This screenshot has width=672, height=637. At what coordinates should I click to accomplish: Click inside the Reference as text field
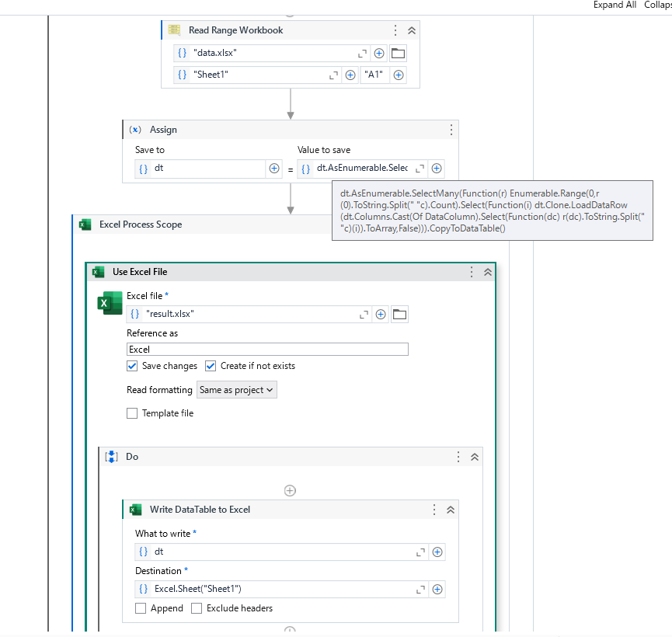(267, 349)
